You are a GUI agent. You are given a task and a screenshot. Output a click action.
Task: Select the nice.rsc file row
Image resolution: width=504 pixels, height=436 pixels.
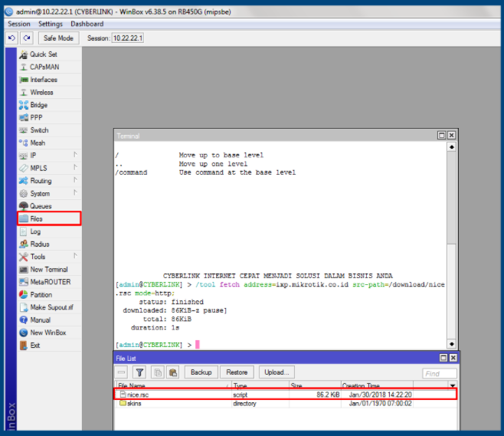[286, 395]
